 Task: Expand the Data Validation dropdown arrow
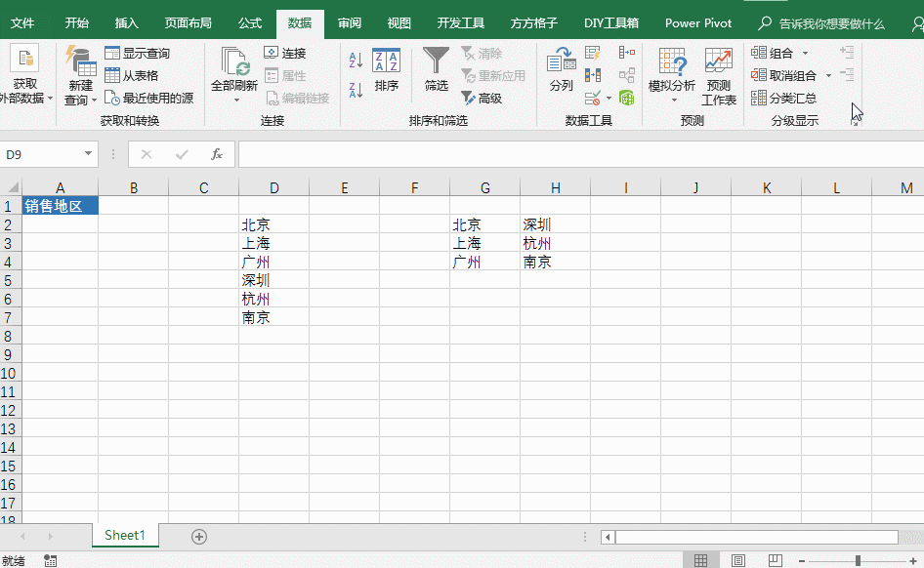(x=609, y=98)
